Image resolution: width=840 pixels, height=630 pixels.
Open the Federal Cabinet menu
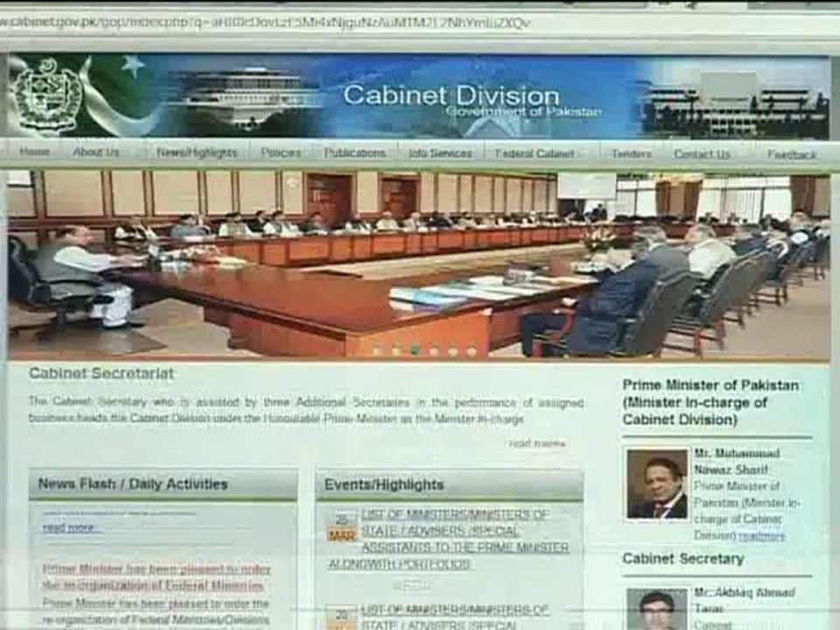[535, 154]
